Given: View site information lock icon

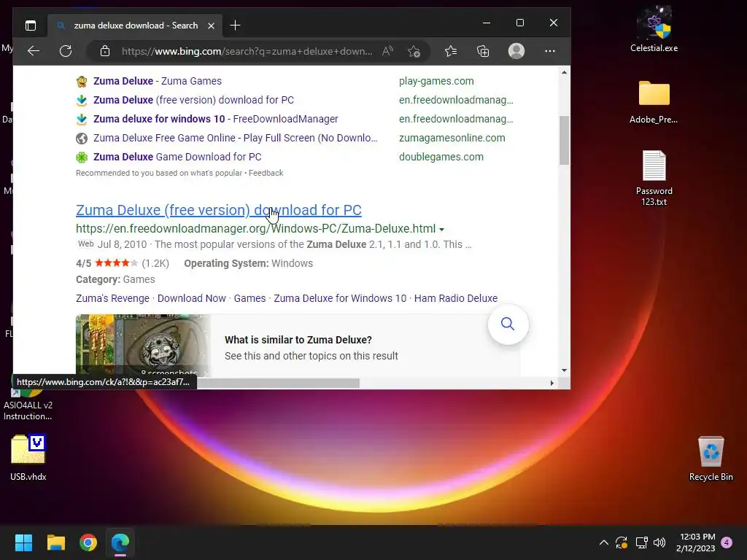Looking at the screenshot, I should (x=105, y=51).
